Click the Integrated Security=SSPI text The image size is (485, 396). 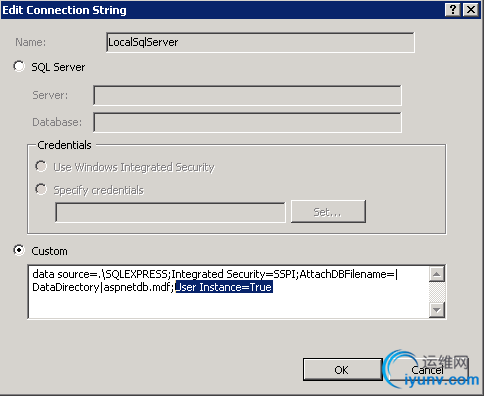[x=234, y=274]
